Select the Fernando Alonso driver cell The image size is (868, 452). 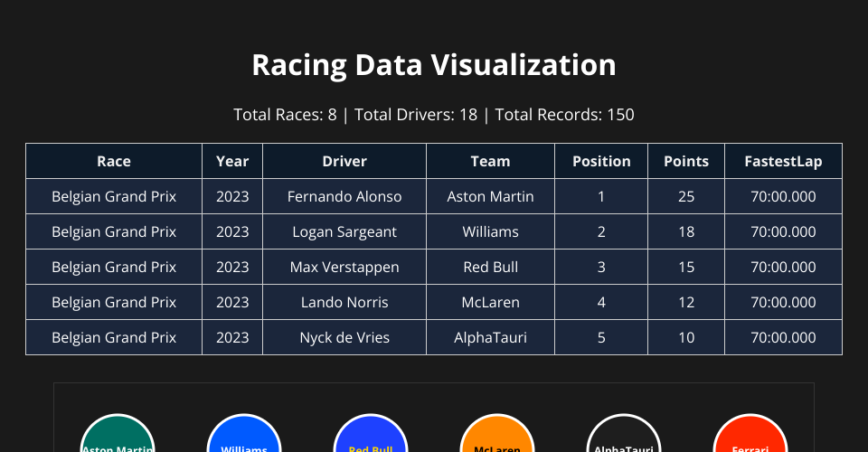pyautogui.click(x=344, y=196)
